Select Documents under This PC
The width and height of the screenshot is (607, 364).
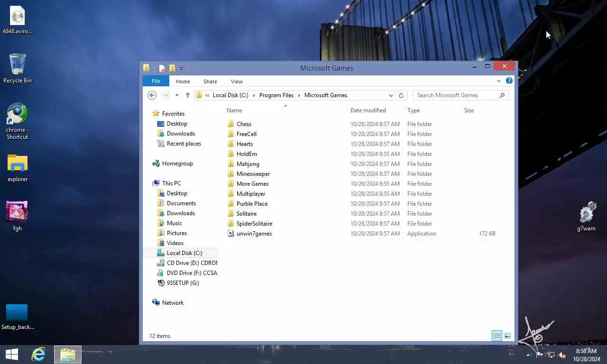[x=181, y=203]
